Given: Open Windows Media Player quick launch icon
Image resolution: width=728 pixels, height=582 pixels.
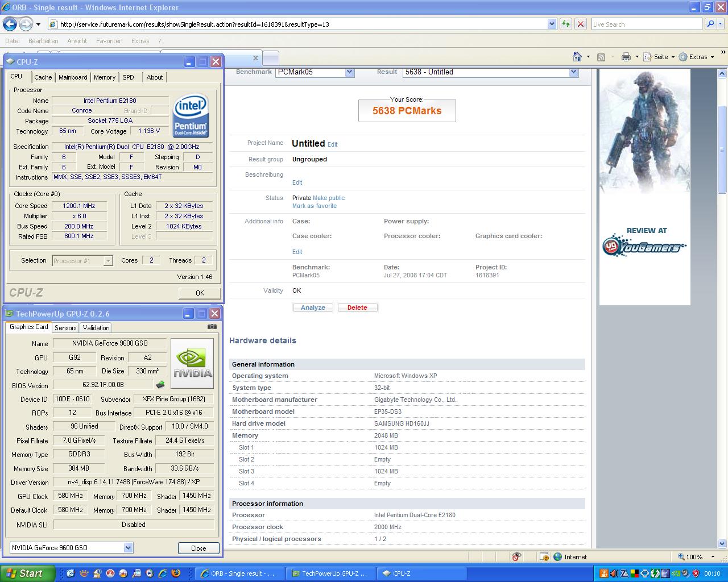Looking at the screenshot, I should pyautogui.click(x=150, y=573).
